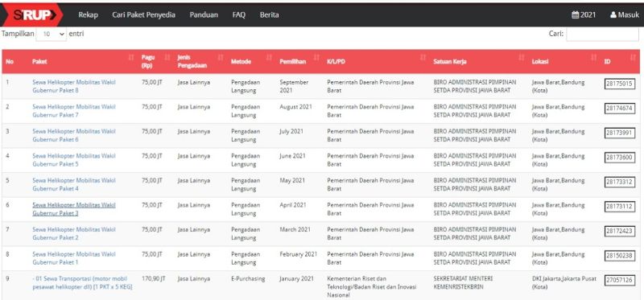This screenshot has height=300, width=644.
Task: Open the Panduan menu
Action: click(x=204, y=14)
